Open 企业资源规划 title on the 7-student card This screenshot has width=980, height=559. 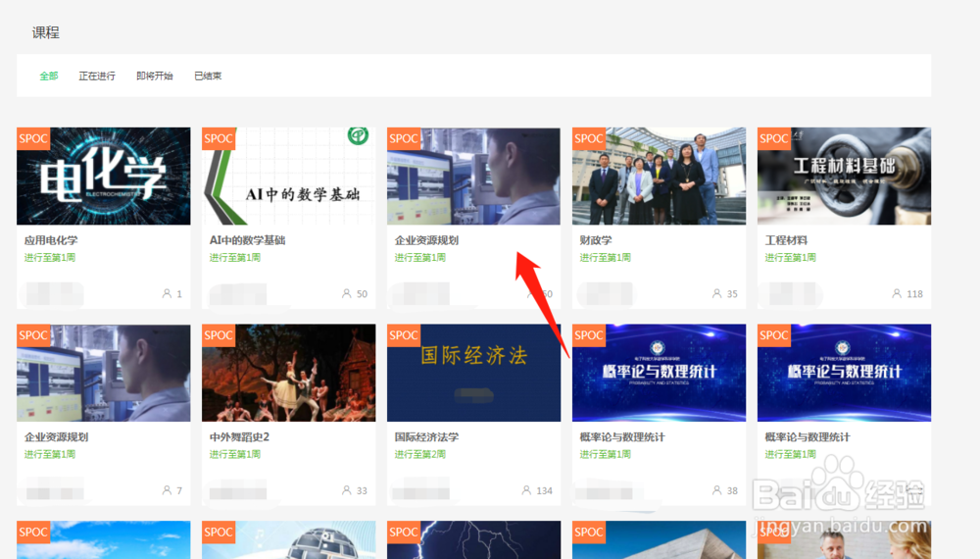coord(56,437)
